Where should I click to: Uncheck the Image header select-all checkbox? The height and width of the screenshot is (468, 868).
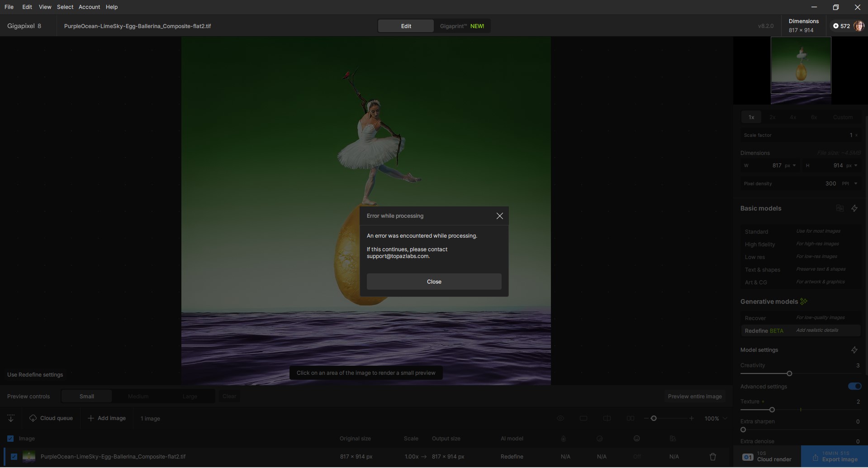click(x=10, y=439)
